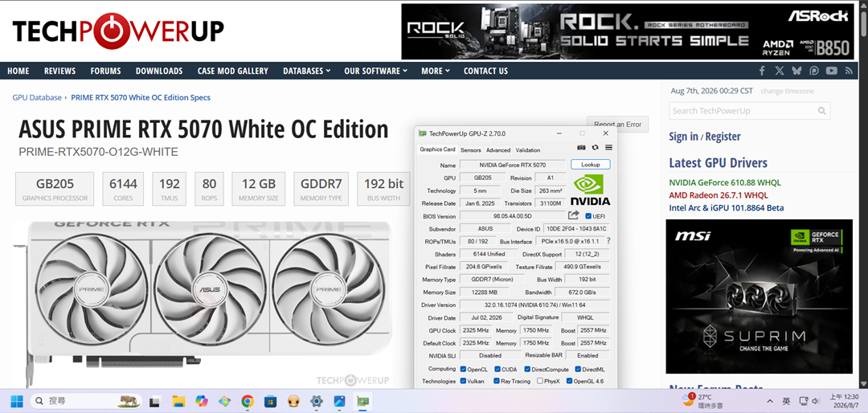Toggle the UEFI checkbox
This screenshot has width=868, height=413.
click(588, 216)
